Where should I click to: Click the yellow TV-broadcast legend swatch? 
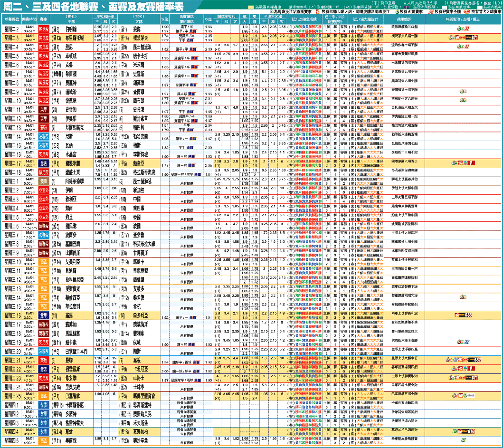(x=251, y=7)
